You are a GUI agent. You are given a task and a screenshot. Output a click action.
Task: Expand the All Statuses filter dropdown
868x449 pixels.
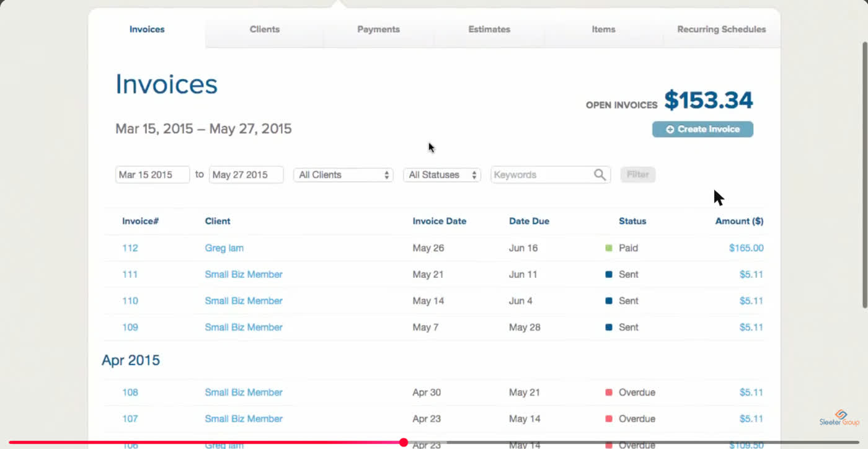pos(441,175)
